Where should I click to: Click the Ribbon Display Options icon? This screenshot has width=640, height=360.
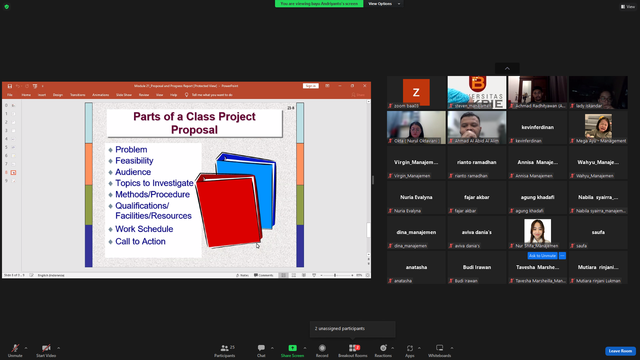327,86
